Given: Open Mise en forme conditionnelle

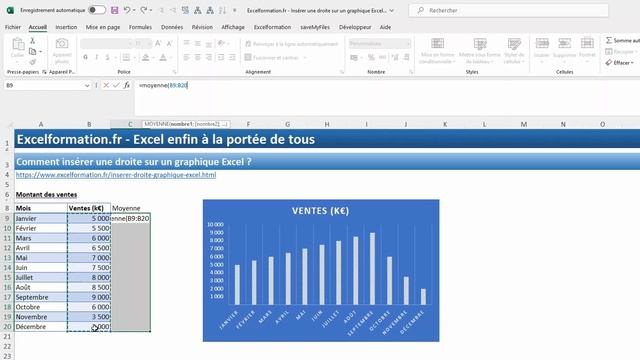Looking at the screenshot, I should tap(438, 51).
